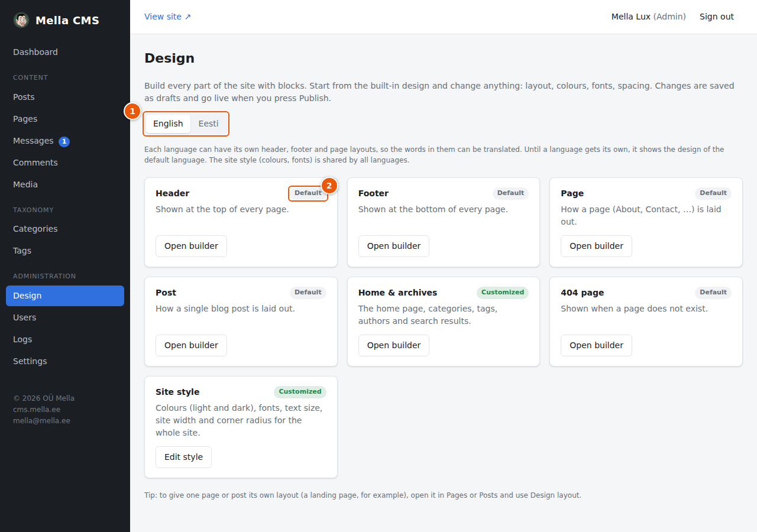Click the © 2026 OÜ Mella copyright text
Image resolution: width=757 pixels, height=532 pixels.
pos(44,398)
